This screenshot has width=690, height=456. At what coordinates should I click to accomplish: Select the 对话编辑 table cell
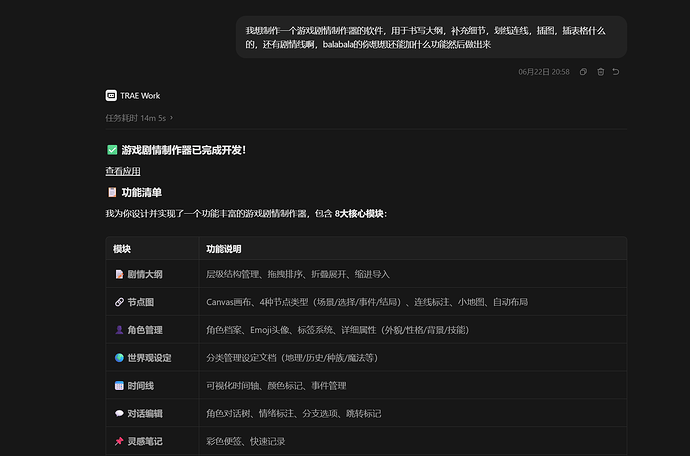click(152, 413)
